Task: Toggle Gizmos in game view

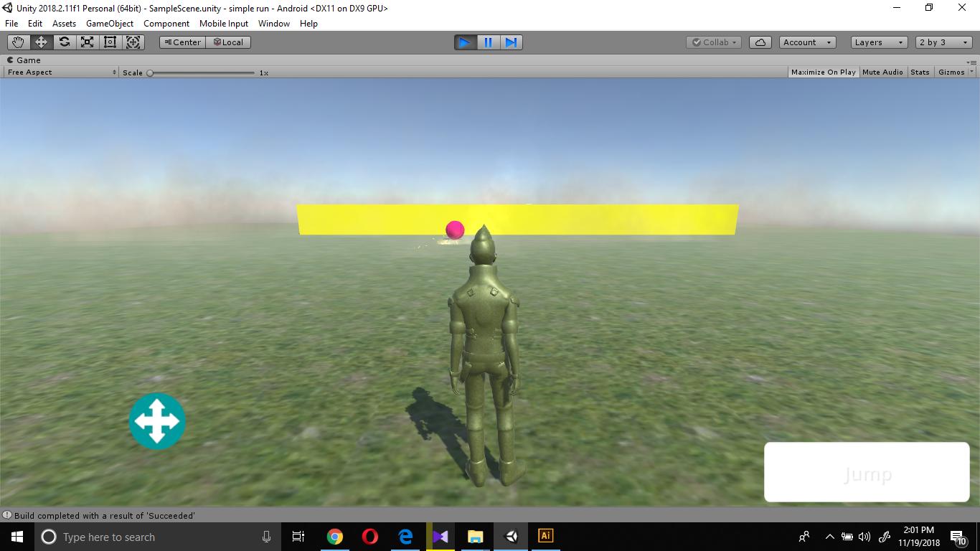Action: click(x=951, y=72)
